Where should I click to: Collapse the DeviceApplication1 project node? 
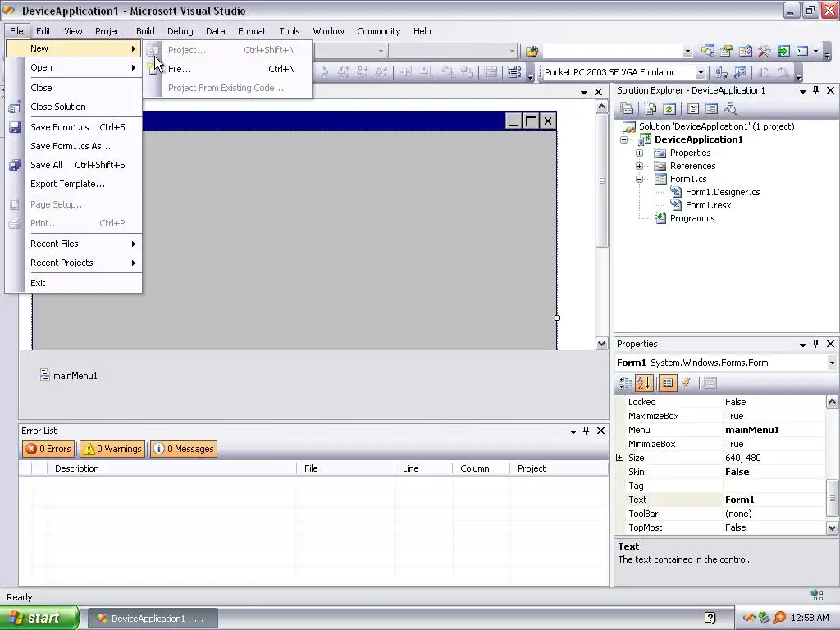pos(623,139)
